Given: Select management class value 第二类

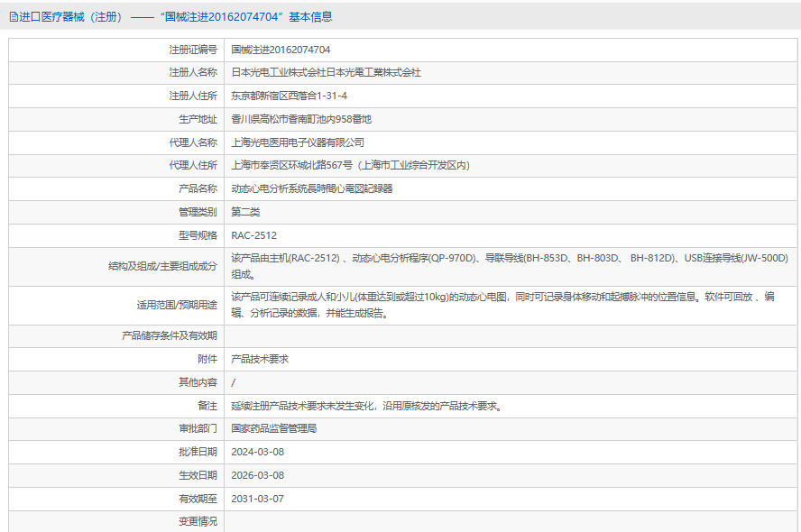Looking at the screenshot, I should click(245, 212).
